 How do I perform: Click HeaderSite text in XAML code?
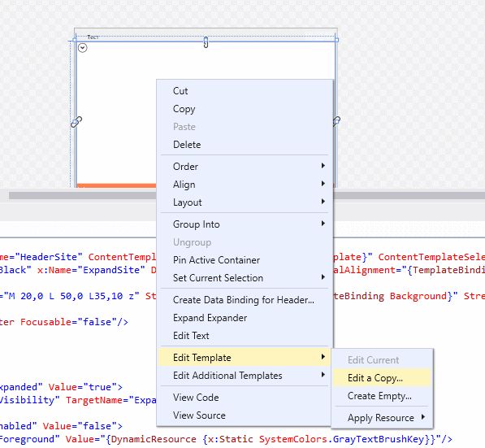point(49,257)
